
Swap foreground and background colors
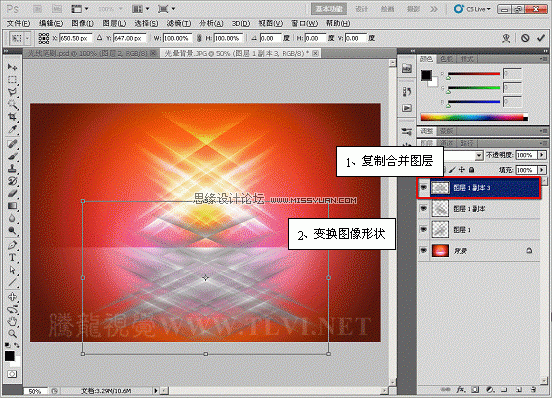pyautogui.click(x=17, y=345)
